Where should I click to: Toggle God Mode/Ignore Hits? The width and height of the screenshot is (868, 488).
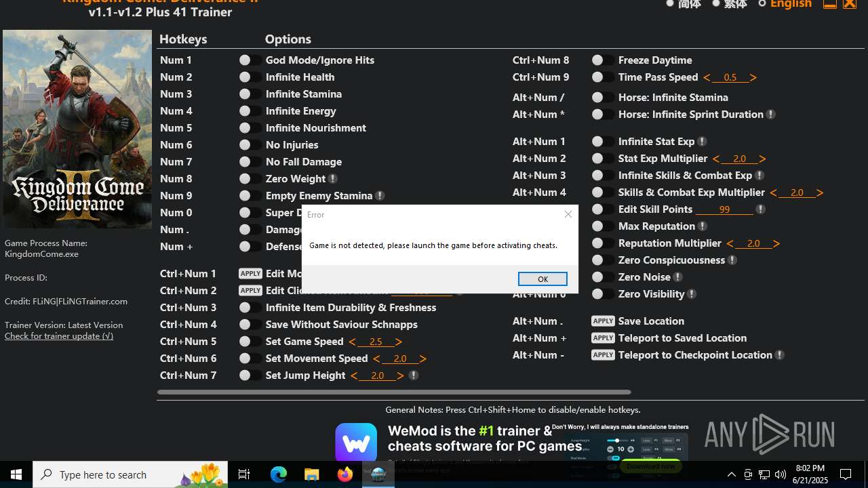(250, 60)
